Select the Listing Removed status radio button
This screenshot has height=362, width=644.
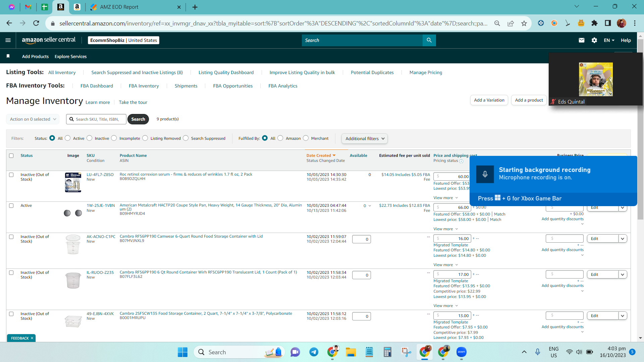(145, 138)
